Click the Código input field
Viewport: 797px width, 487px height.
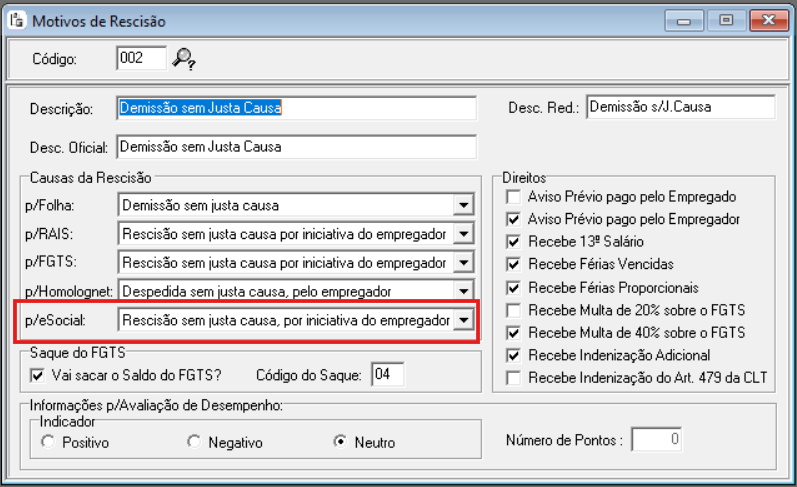pos(140,59)
